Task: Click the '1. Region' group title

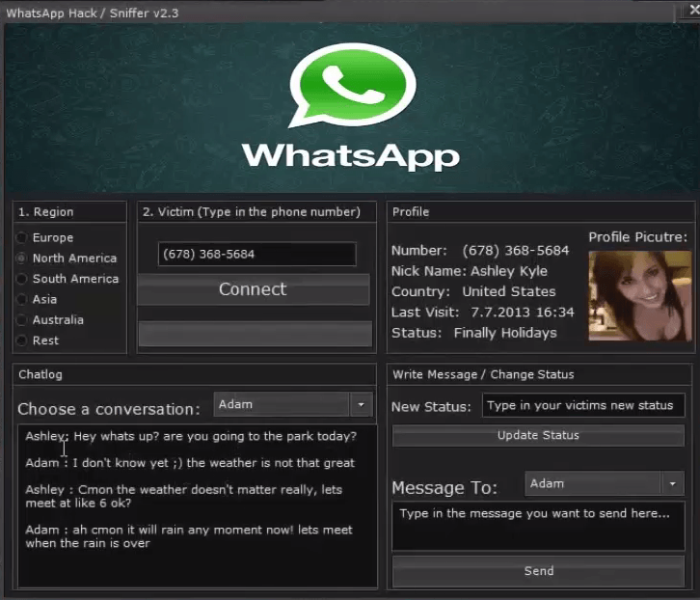Action: click(45, 212)
